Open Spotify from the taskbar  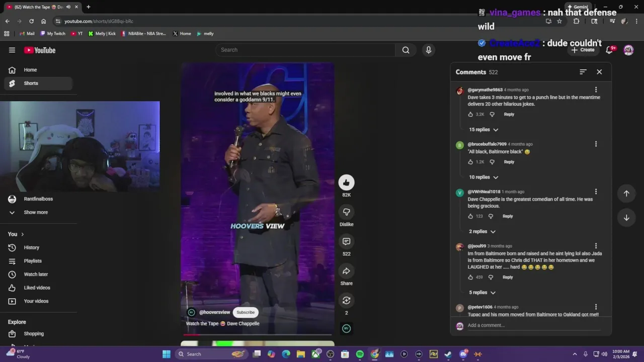click(x=360, y=354)
